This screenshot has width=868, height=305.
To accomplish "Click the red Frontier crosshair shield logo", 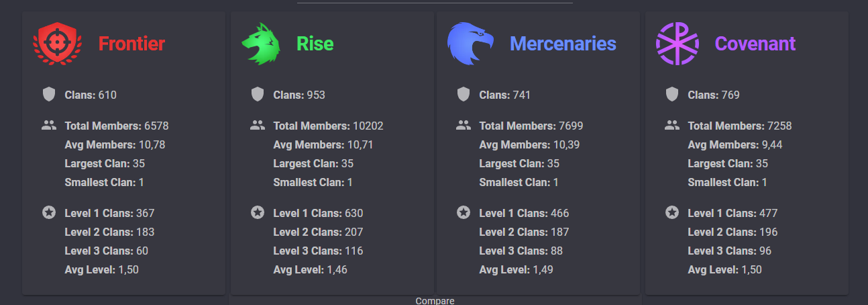I will pos(57,44).
